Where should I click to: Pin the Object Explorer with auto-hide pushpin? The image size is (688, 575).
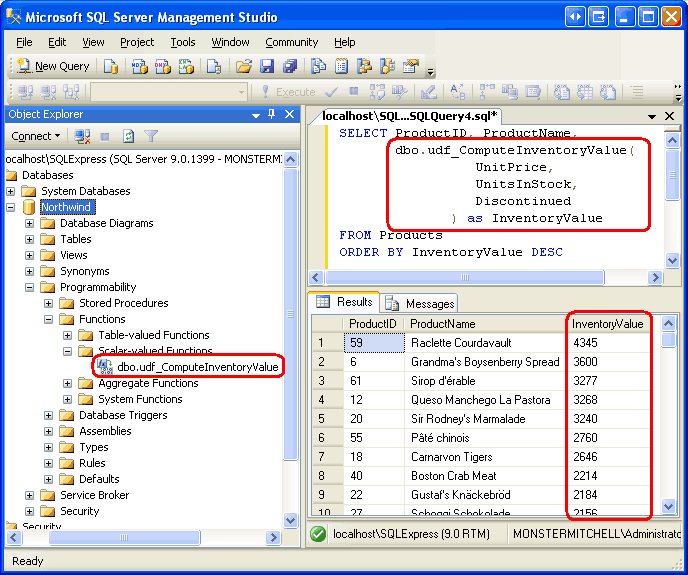[x=273, y=114]
